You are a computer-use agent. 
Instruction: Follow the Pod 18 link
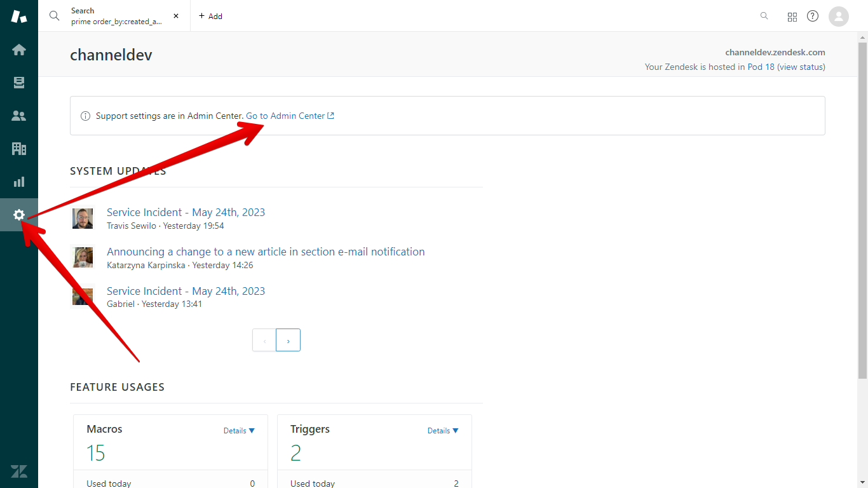pyautogui.click(x=761, y=67)
